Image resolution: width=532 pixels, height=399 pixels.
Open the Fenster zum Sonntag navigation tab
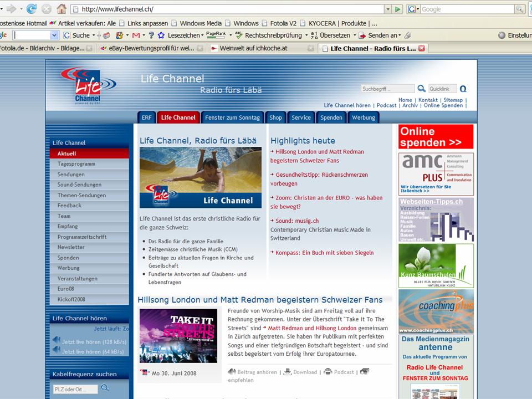click(x=232, y=117)
